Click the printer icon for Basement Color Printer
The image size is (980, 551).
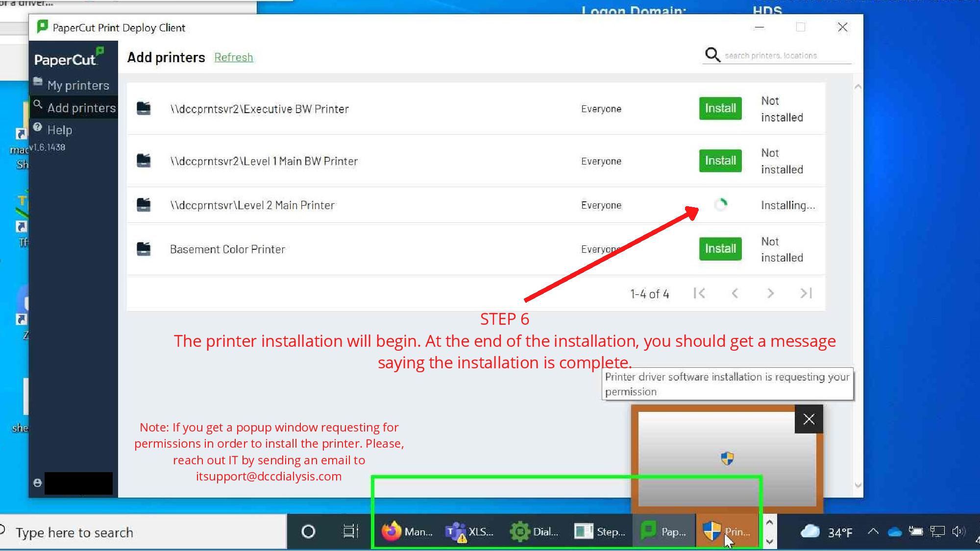[144, 249]
